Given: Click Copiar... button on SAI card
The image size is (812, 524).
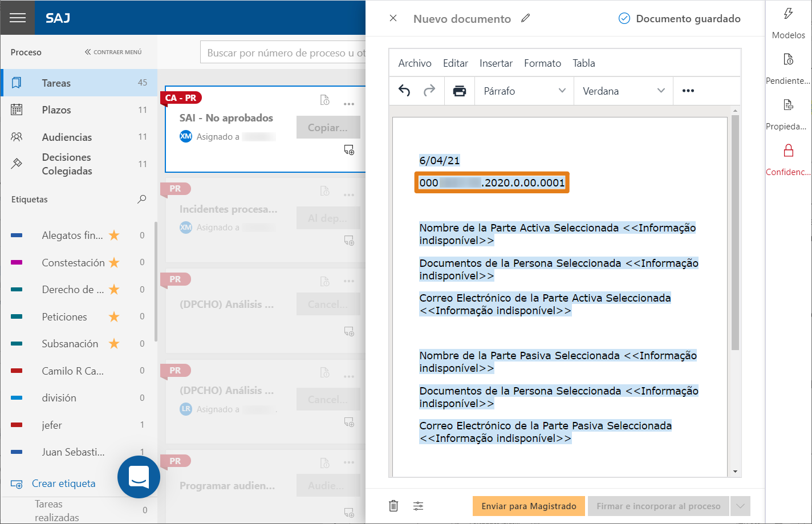Looking at the screenshot, I should coord(328,128).
